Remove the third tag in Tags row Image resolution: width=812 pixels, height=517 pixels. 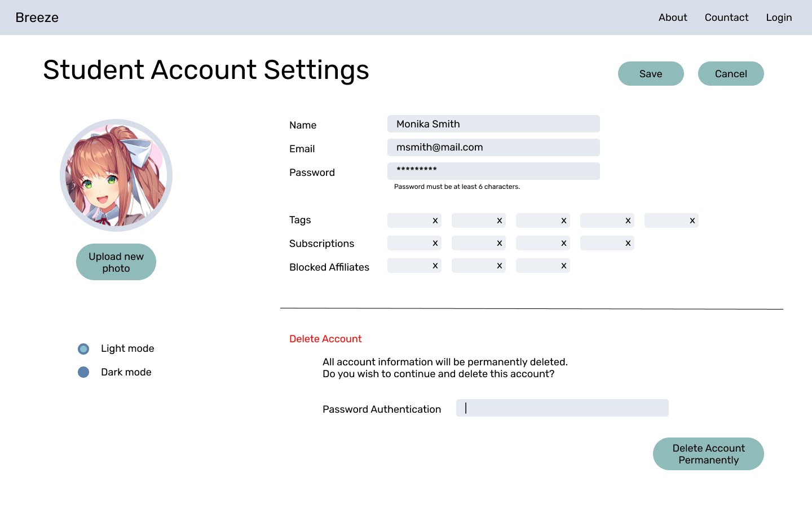pyautogui.click(x=563, y=220)
